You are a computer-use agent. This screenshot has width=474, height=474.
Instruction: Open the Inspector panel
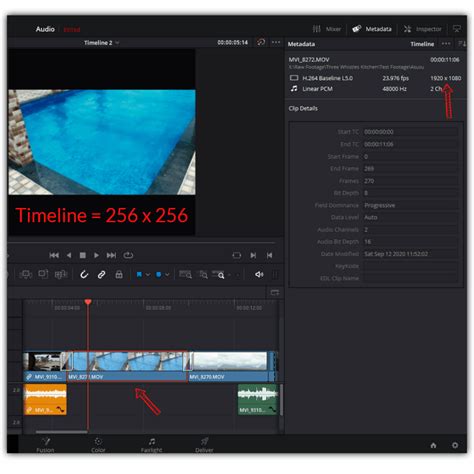pyautogui.click(x=422, y=29)
